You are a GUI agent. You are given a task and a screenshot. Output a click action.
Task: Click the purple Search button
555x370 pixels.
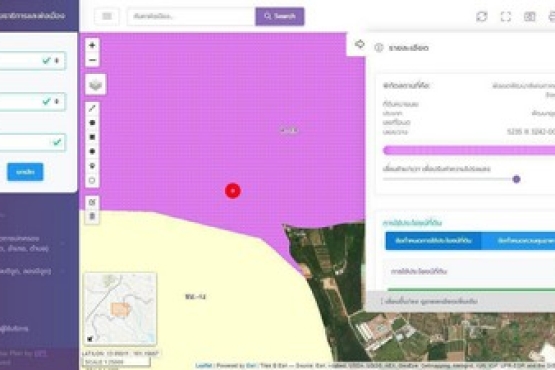pos(280,16)
